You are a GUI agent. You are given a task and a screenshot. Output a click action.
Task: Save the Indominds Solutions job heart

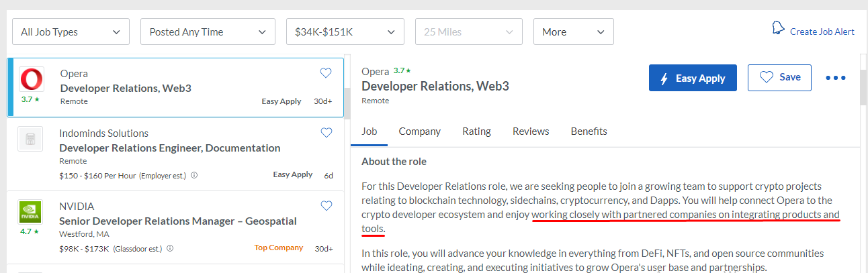pos(326,133)
